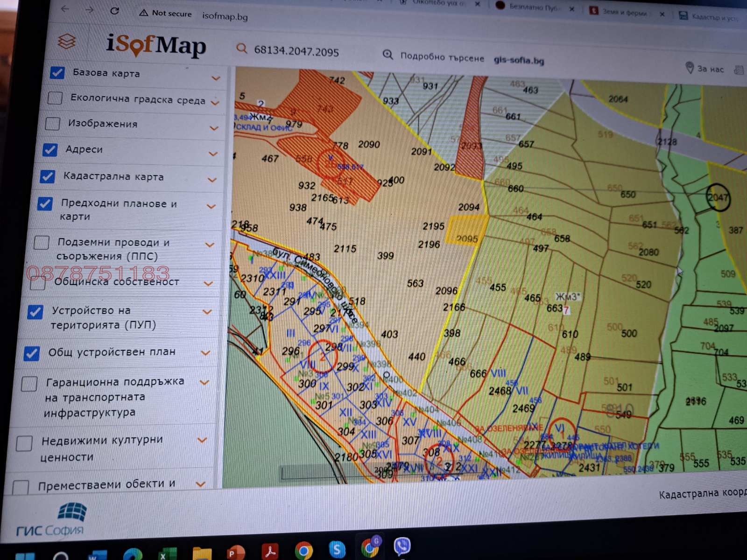Enable the Изображения layer checkbox
The image size is (747, 560).
click(x=52, y=123)
